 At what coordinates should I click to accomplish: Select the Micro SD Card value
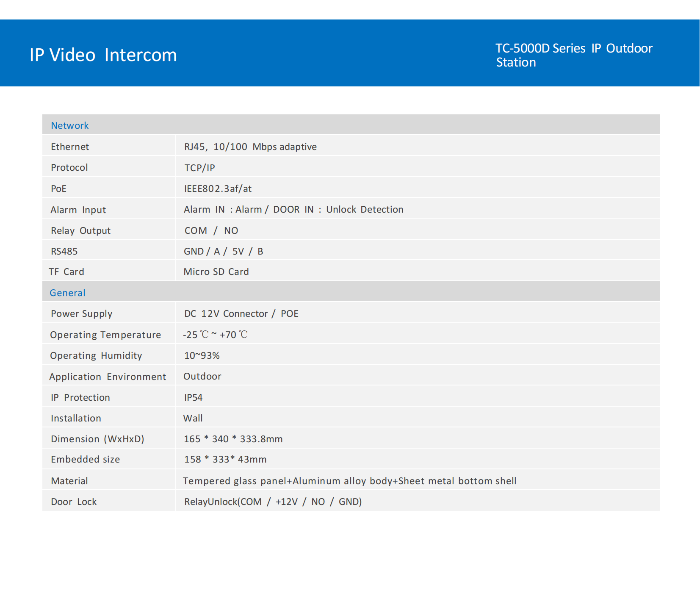point(216,272)
